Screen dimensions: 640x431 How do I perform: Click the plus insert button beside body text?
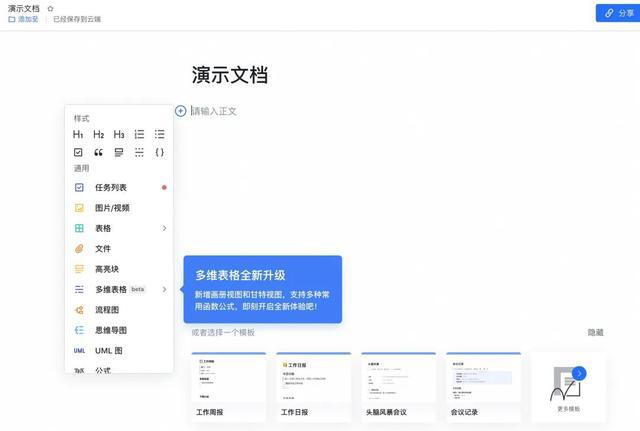click(180, 111)
